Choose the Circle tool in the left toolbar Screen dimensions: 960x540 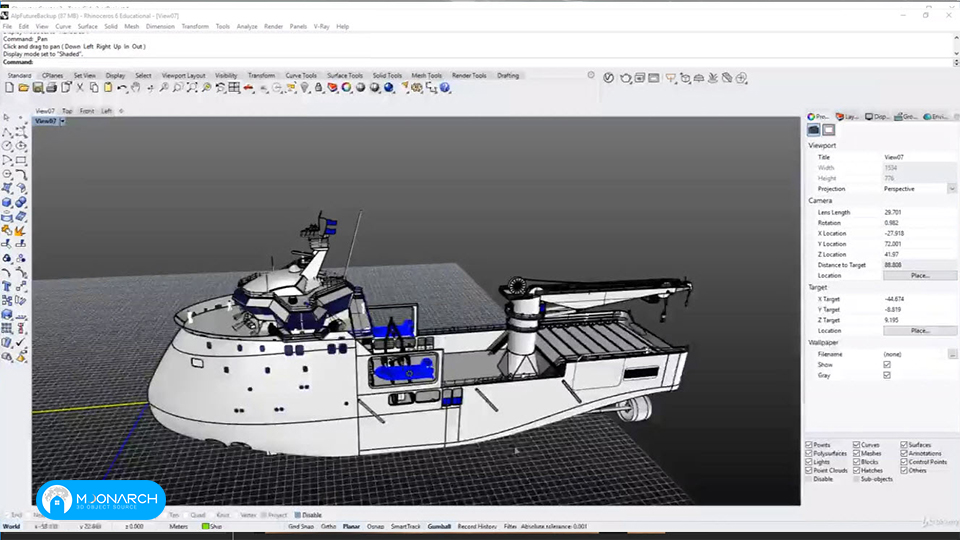(7, 146)
